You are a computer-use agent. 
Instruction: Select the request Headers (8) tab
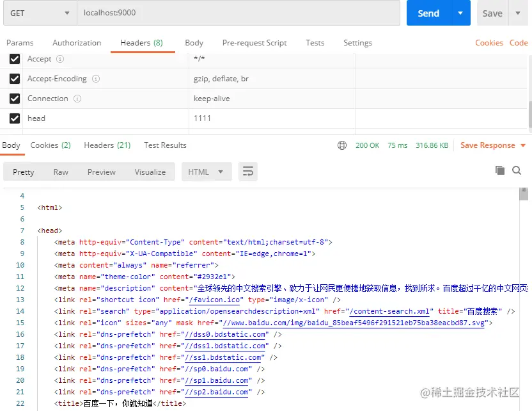coord(142,43)
